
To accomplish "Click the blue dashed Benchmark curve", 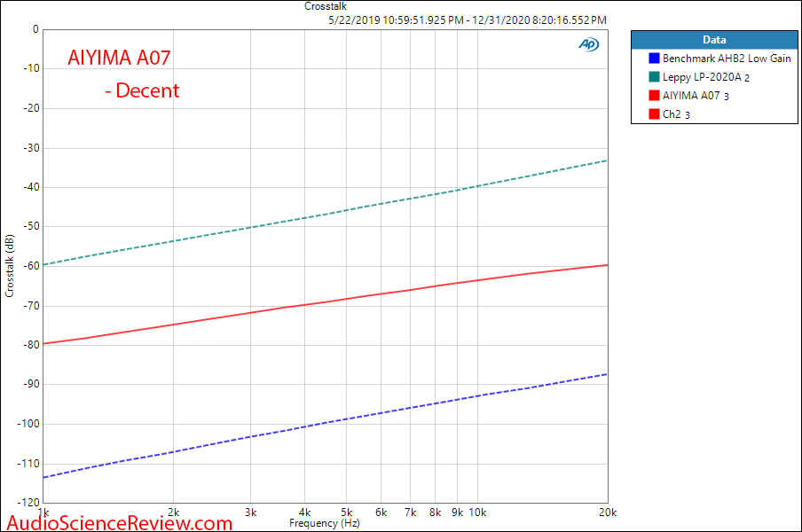I will click(326, 426).
